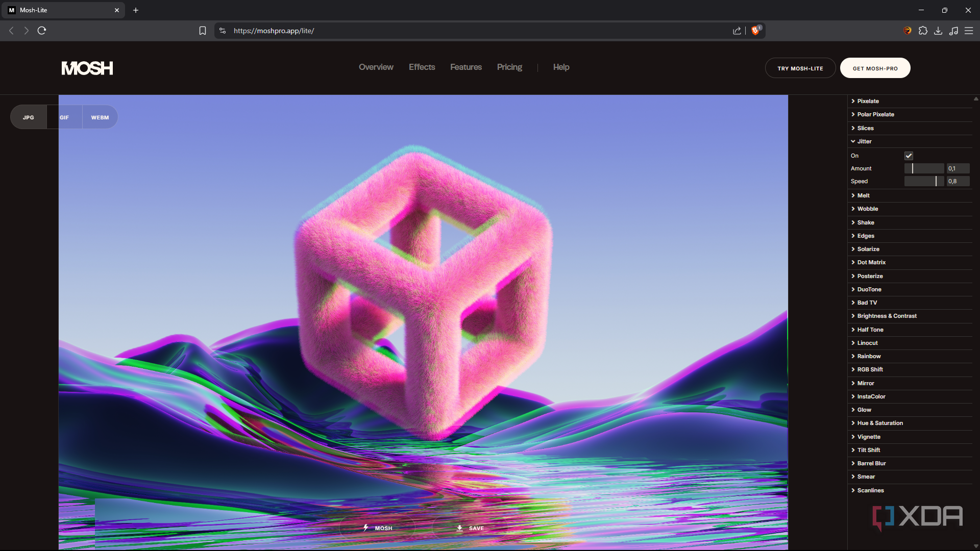Viewport: 980px width, 551px height.
Task: Open the Effects nav item
Action: pyautogui.click(x=422, y=67)
